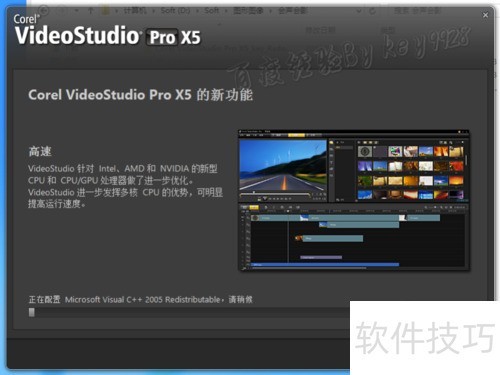Viewport: 500px width, 375px height.
Task: Click the dimmed Explorer up-folder arrow
Action: tap(90, 11)
